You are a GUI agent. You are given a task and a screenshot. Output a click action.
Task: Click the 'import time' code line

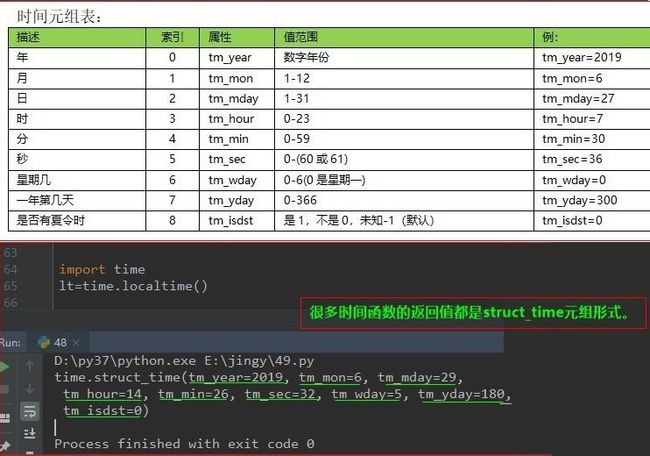pos(102,269)
